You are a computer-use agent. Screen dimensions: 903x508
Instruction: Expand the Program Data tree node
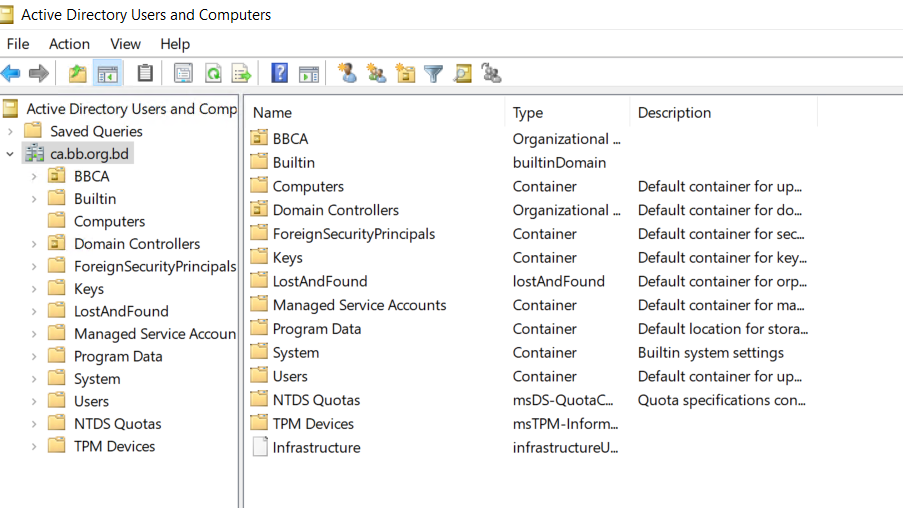[x=33, y=356]
